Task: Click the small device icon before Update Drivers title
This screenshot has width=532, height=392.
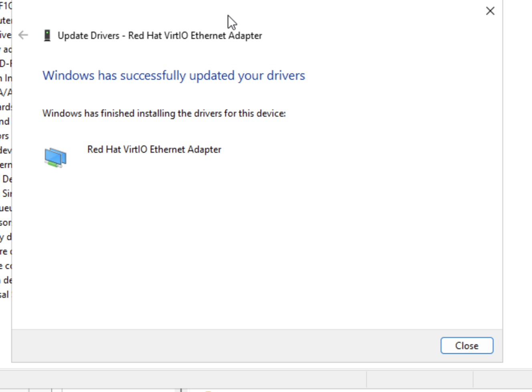Action: coord(47,36)
